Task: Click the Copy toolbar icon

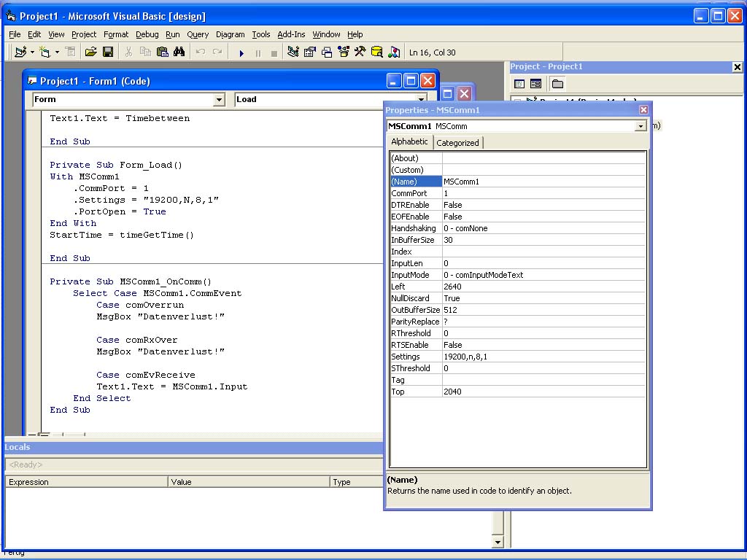Action: [x=145, y=52]
